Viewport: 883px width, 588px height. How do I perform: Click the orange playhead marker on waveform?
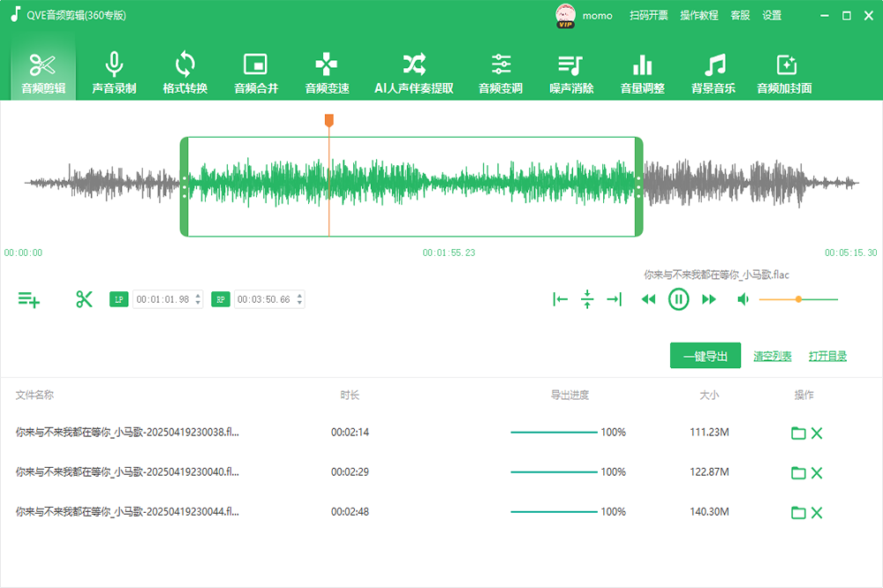point(328,120)
